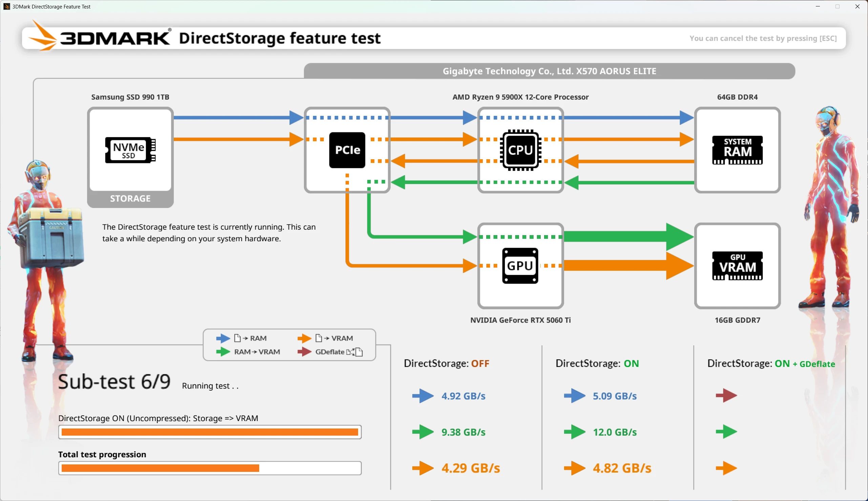This screenshot has width=868, height=501.
Task: Click the '64GB DDR4' label
Action: 737,97
